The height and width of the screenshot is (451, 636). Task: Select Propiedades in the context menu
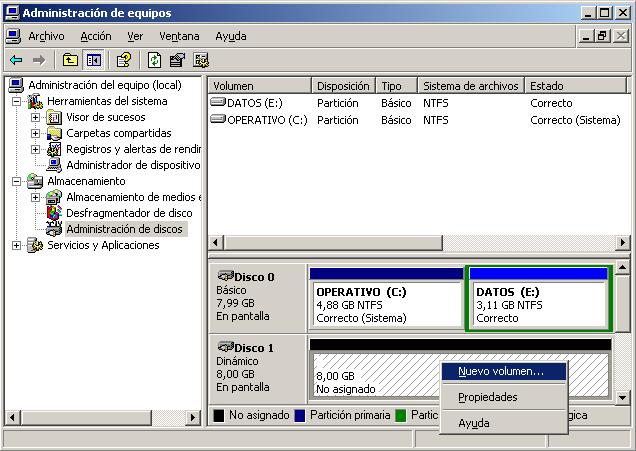pos(487,397)
